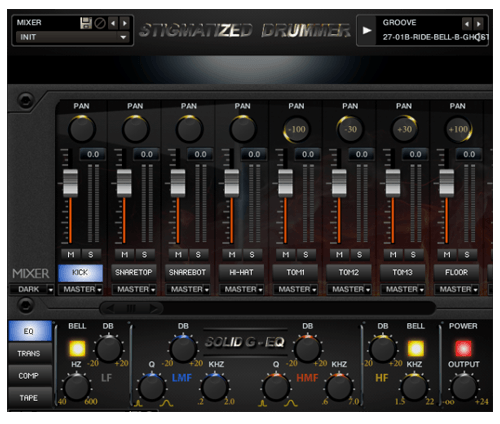Mute the HI-HAT channel
This screenshot has height=424, width=500.
232,255
